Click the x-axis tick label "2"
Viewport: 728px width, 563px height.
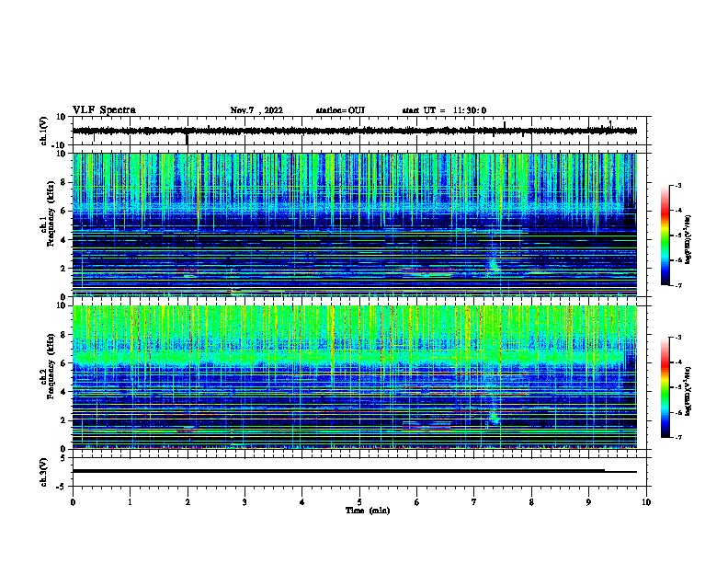click(x=188, y=502)
